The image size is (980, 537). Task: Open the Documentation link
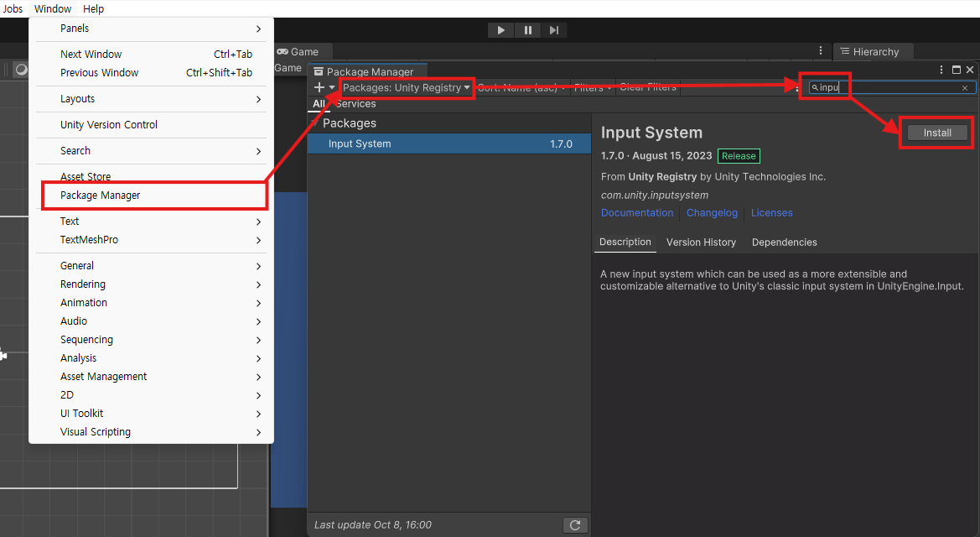coord(637,213)
